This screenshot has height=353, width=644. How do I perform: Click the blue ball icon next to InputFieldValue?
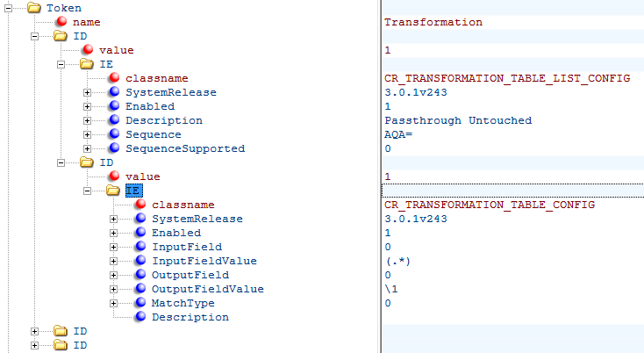tap(141, 260)
